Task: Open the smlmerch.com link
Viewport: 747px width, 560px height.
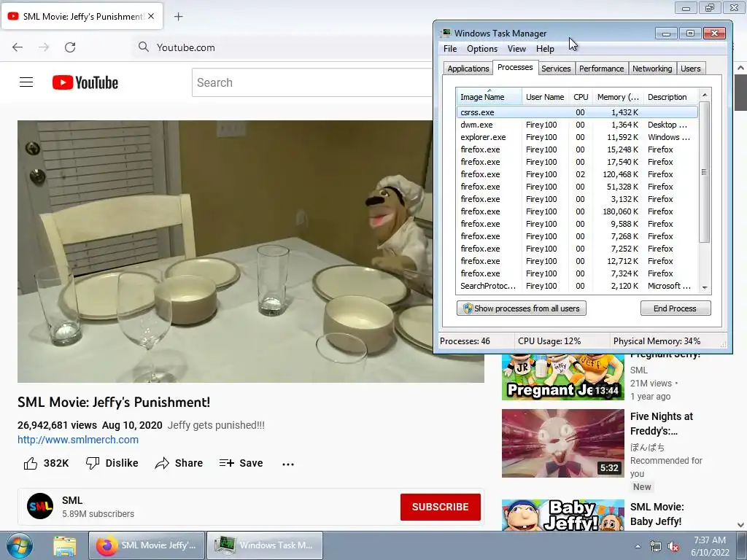Action: pos(78,440)
